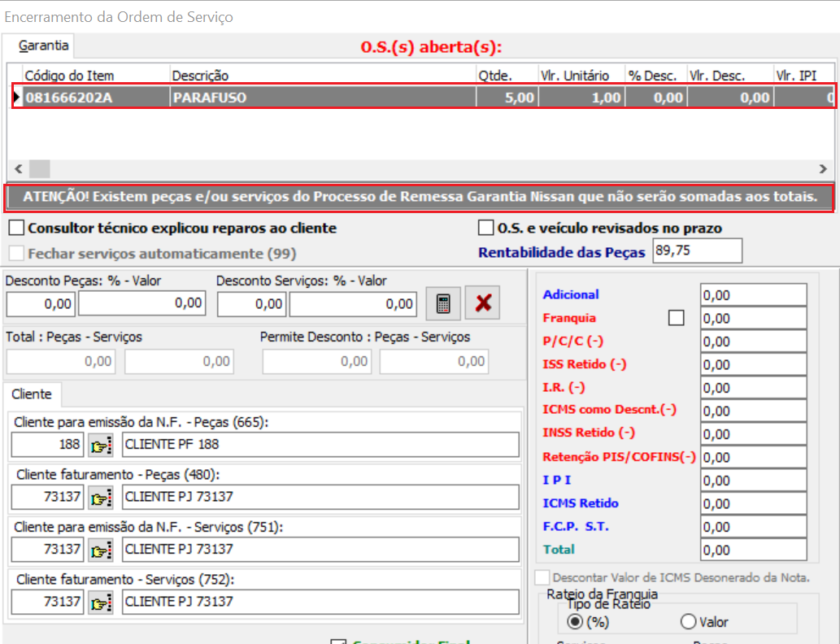Open client lookup for faturamento Serviços (752)
The height and width of the screenshot is (644, 840).
(101, 603)
